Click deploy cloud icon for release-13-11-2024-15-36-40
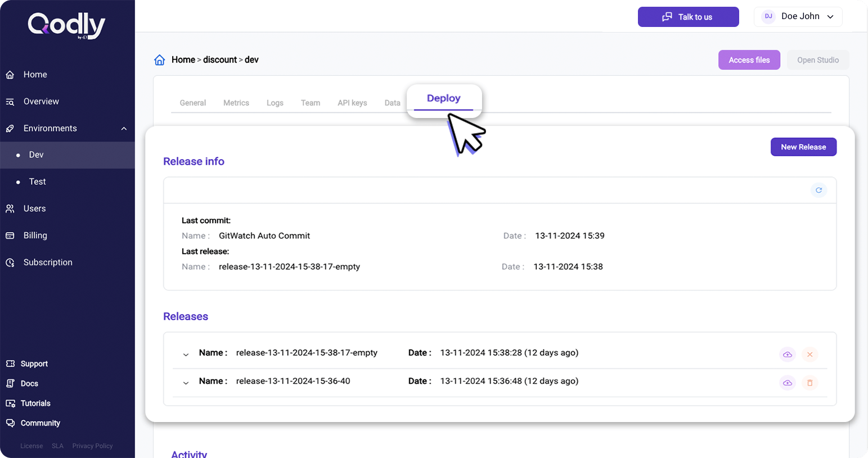 [x=787, y=383]
